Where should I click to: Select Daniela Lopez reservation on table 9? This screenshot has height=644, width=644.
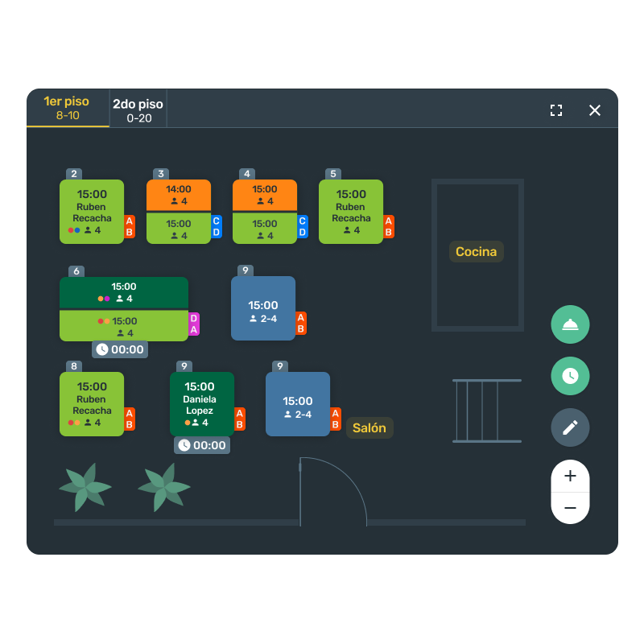202,404
